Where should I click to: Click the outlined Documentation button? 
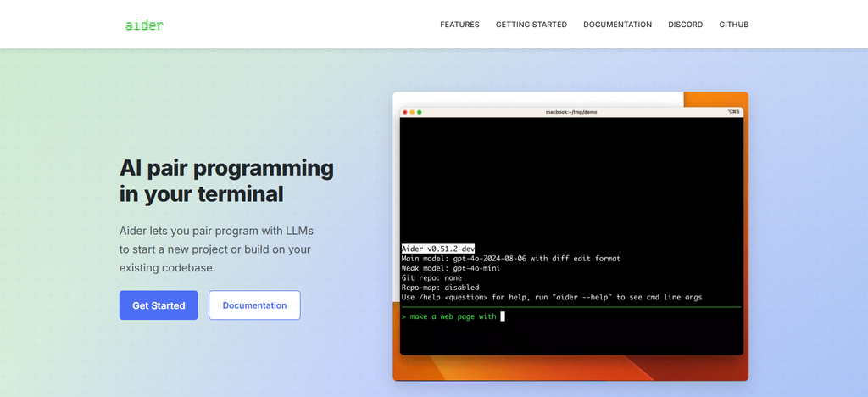(x=254, y=305)
